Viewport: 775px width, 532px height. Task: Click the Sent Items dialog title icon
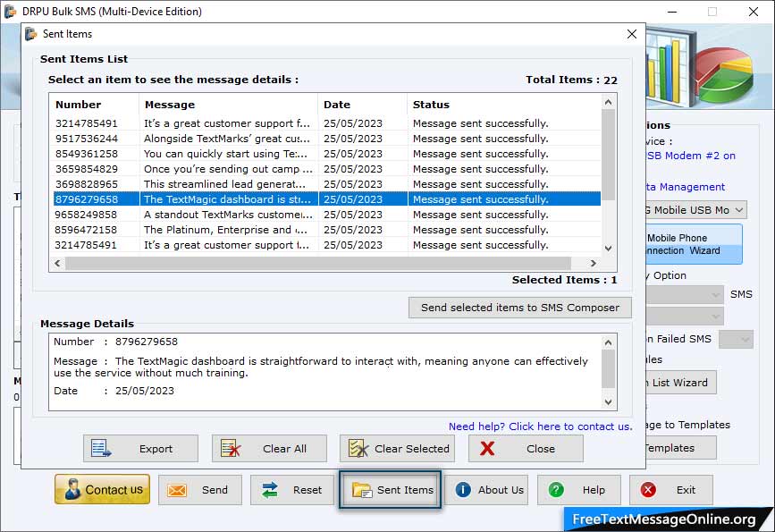[31, 34]
